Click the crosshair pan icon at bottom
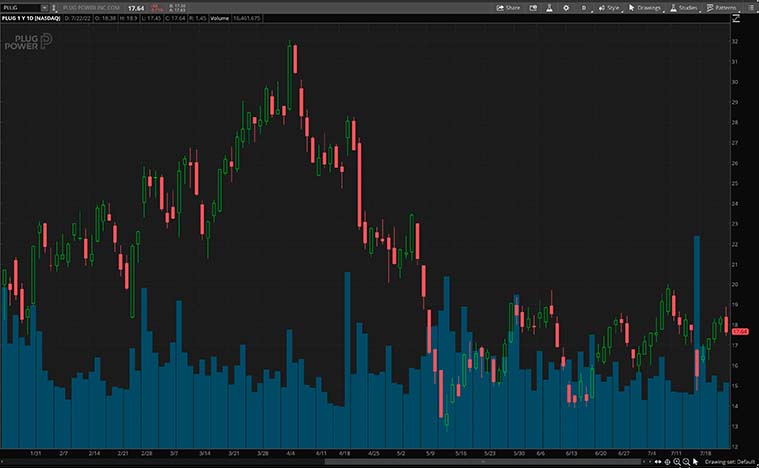 pyautogui.click(x=668, y=462)
